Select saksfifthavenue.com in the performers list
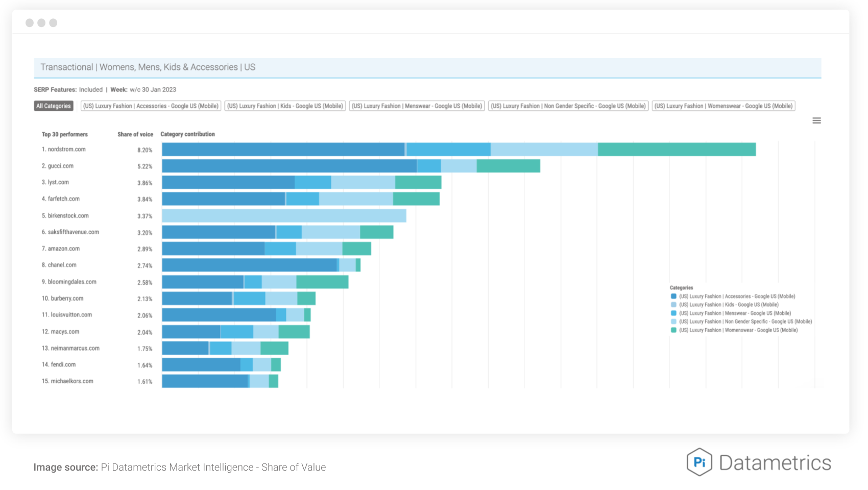This screenshot has height=490, width=868. [x=70, y=232]
